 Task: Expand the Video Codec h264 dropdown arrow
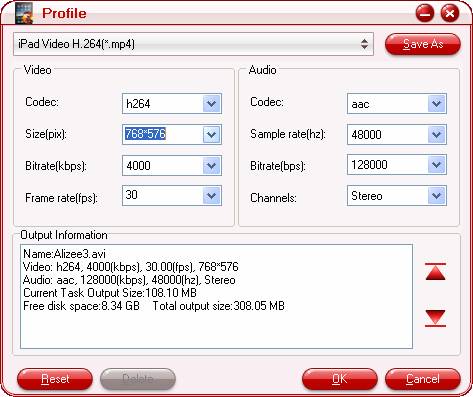pos(211,104)
